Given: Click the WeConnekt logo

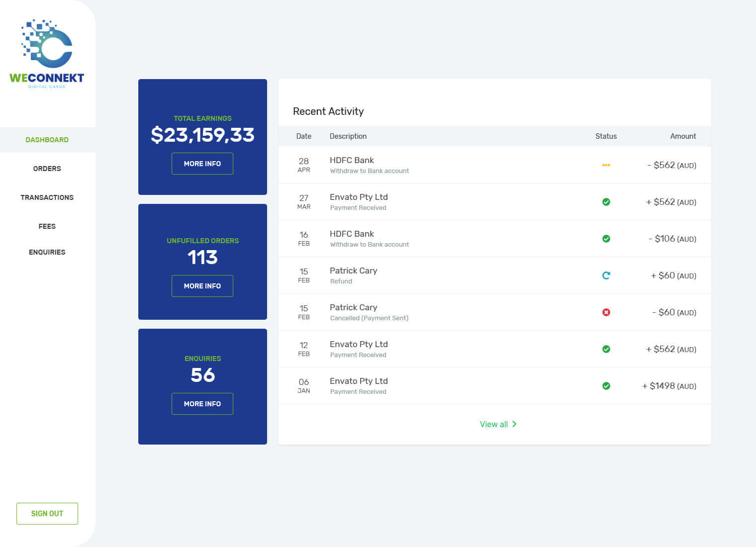Looking at the screenshot, I should click(x=47, y=54).
